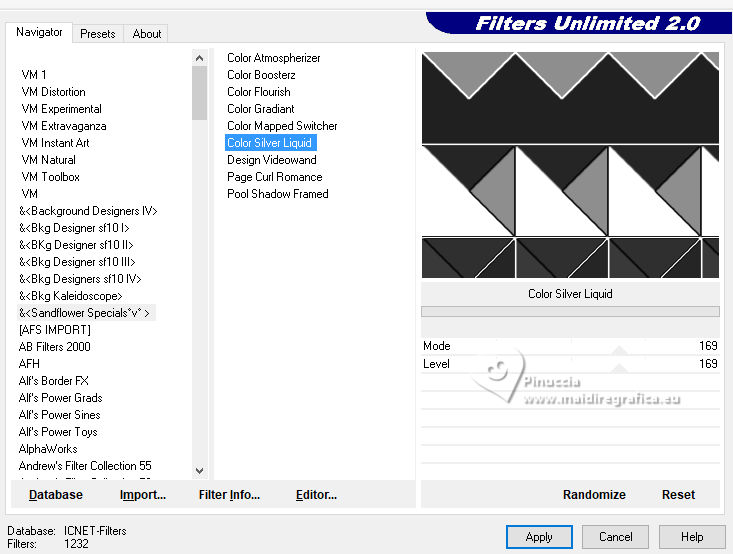Click the category list scrollbar thumb

tap(200, 93)
